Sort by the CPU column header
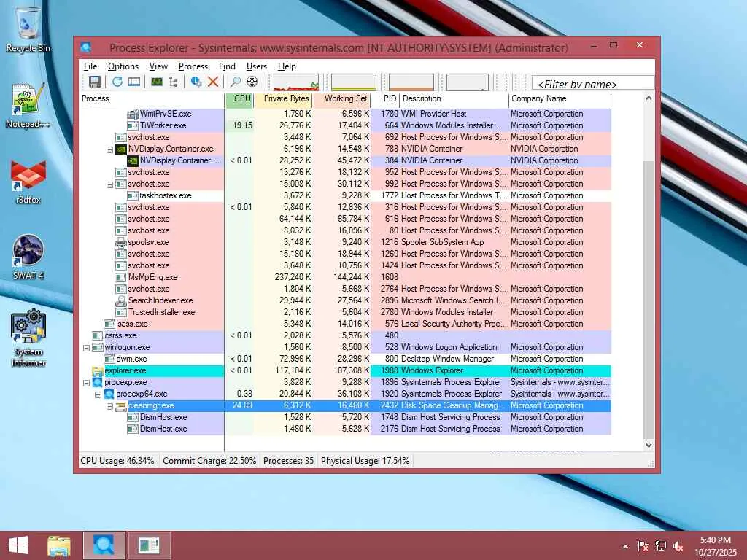Viewport: 747px width, 560px height. coord(239,98)
